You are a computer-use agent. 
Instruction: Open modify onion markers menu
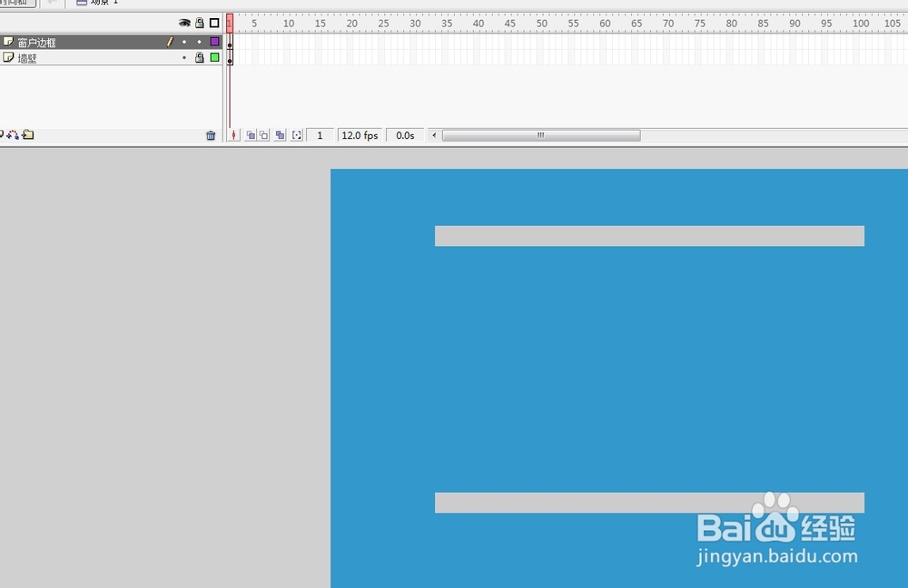297,135
